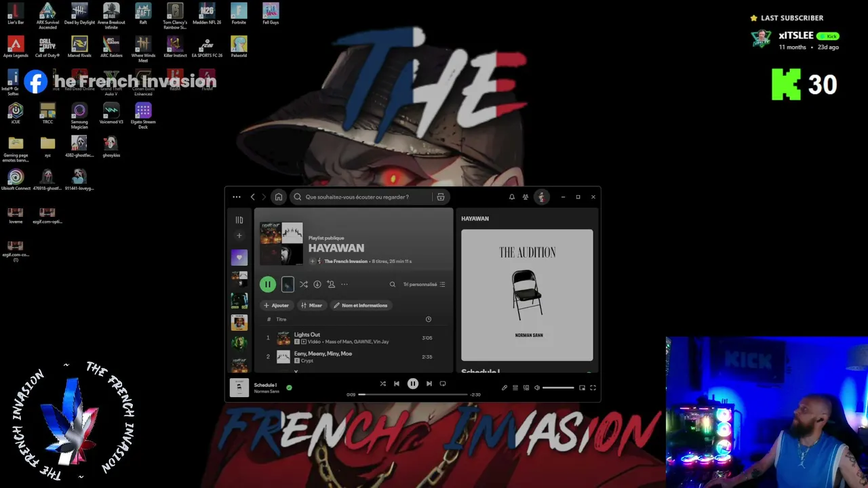This screenshot has height=488, width=868.
Task: Open the Connect to a device icon
Action: [526, 388]
